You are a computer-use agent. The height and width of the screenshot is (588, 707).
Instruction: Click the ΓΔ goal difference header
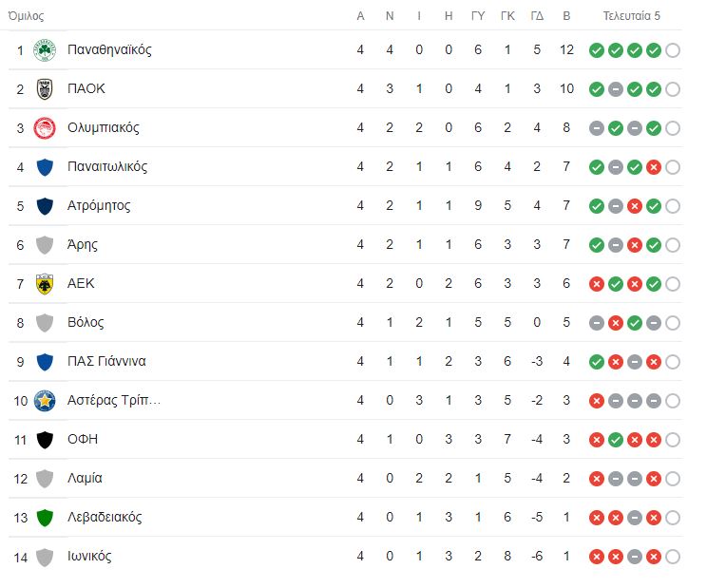(x=537, y=16)
